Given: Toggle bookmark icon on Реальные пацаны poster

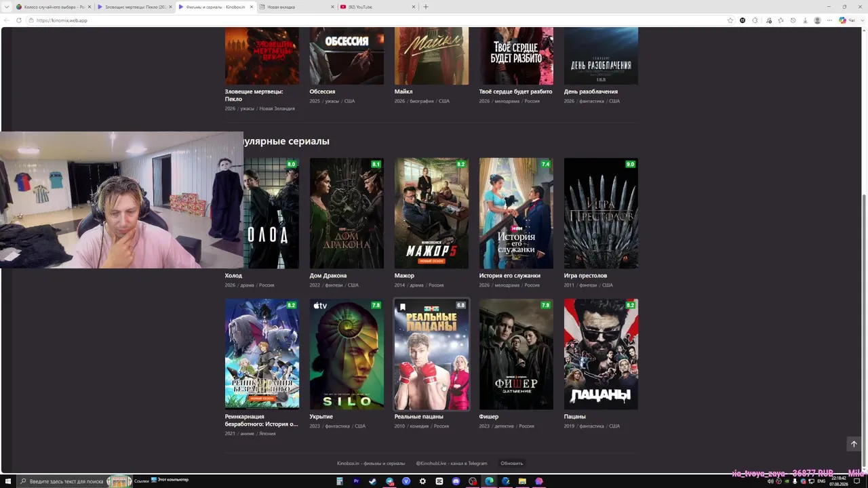Looking at the screenshot, I should [x=402, y=307].
